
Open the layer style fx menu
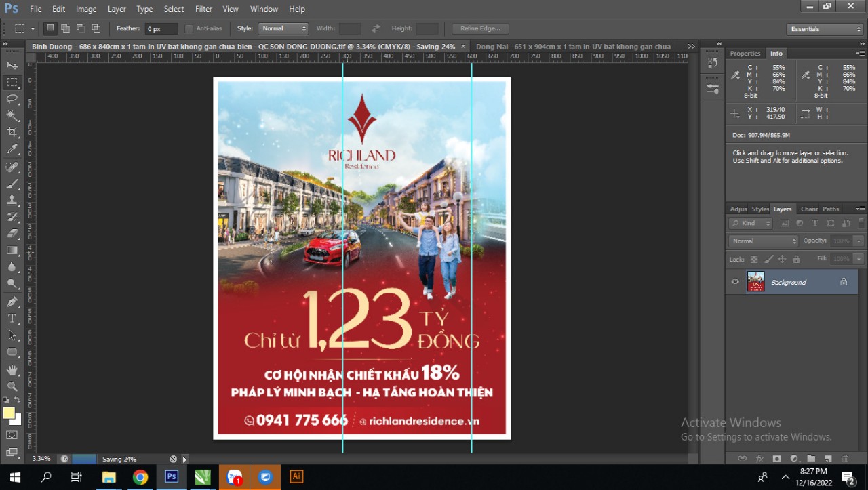[x=759, y=459]
